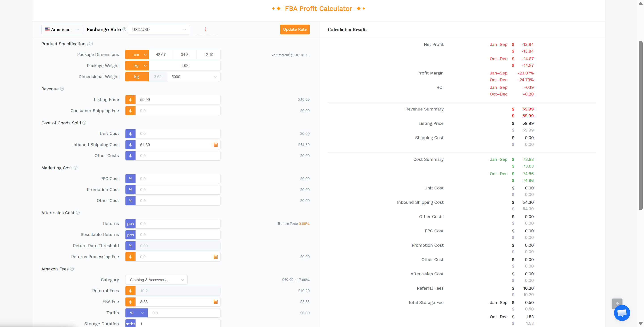644x327 pixels.
Task: Click the Exchange Rate help icon
Action: (124, 29)
